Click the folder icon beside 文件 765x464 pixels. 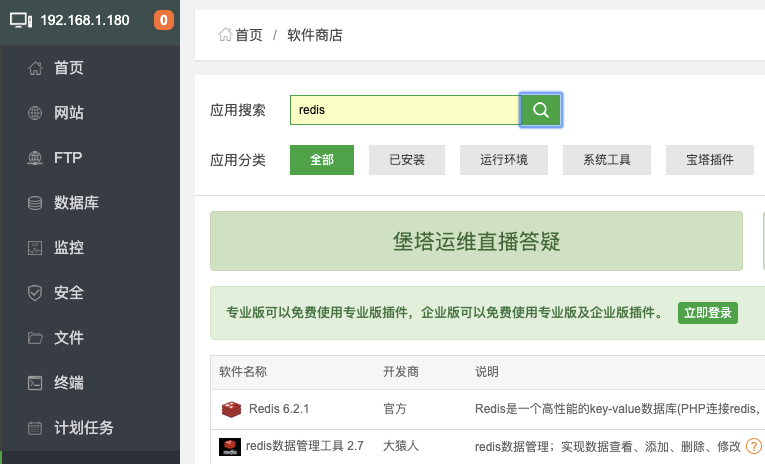[35, 338]
